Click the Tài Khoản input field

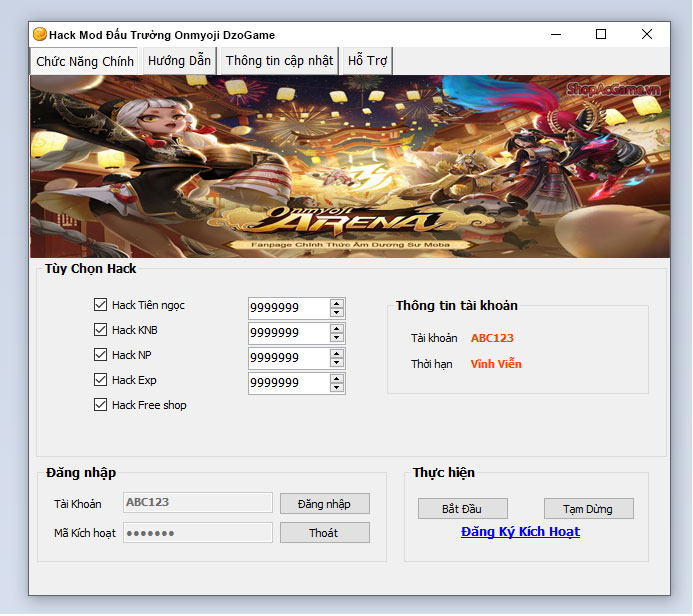point(198,502)
